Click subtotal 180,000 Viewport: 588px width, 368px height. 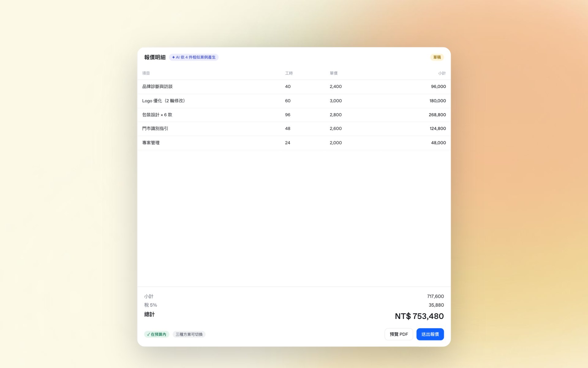(438, 101)
